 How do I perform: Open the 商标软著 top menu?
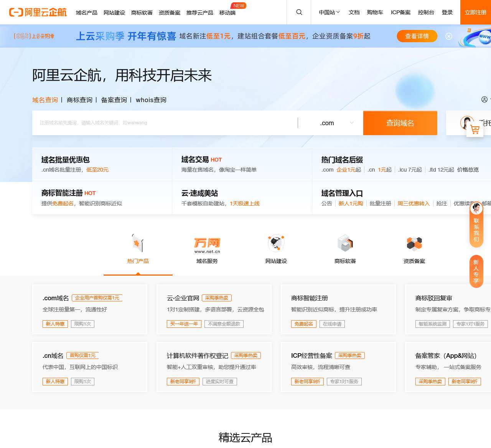[x=142, y=13]
